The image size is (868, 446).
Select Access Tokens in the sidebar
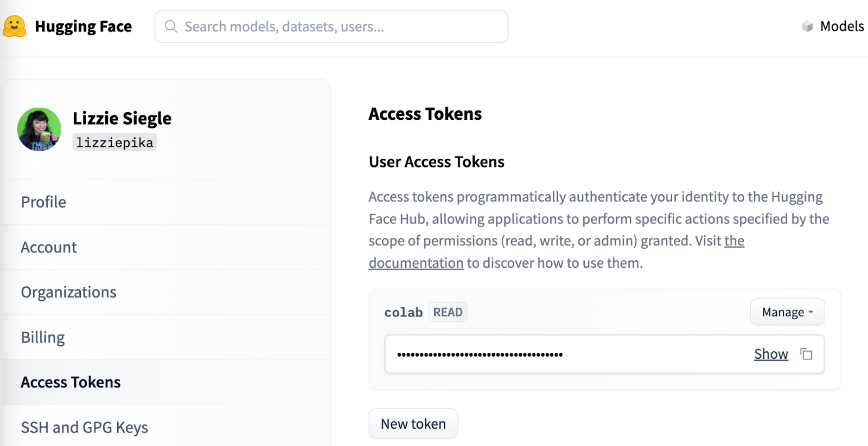[167, 382]
